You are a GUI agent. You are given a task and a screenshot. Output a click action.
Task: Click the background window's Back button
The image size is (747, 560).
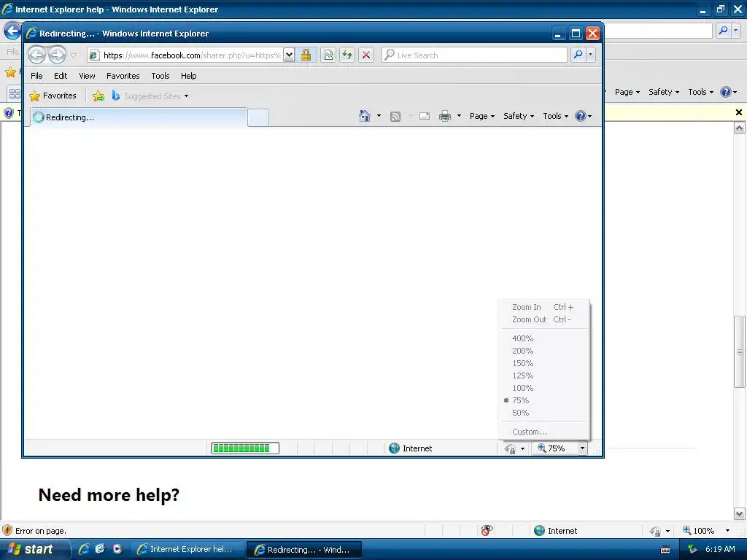pos(12,31)
